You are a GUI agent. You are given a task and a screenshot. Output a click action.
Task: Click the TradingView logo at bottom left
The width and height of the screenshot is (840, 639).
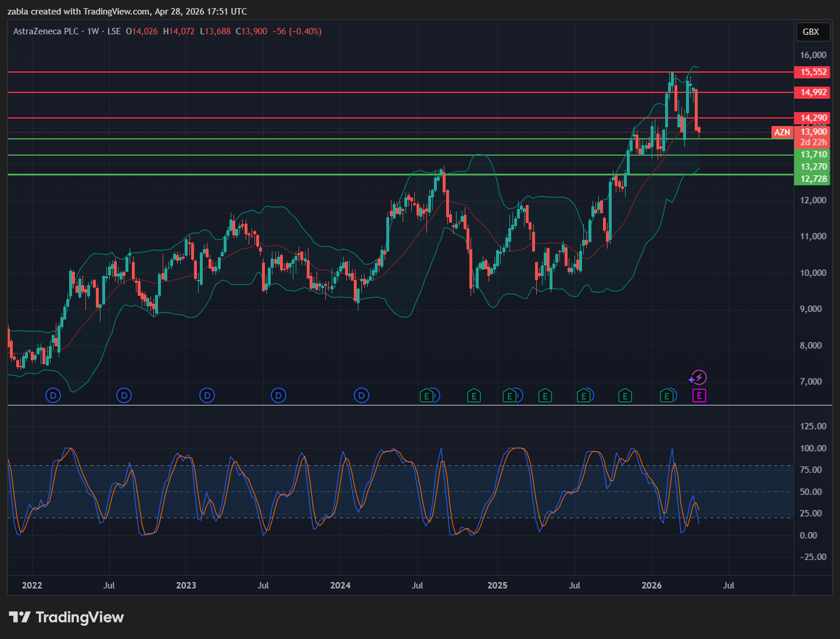tap(66, 617)
